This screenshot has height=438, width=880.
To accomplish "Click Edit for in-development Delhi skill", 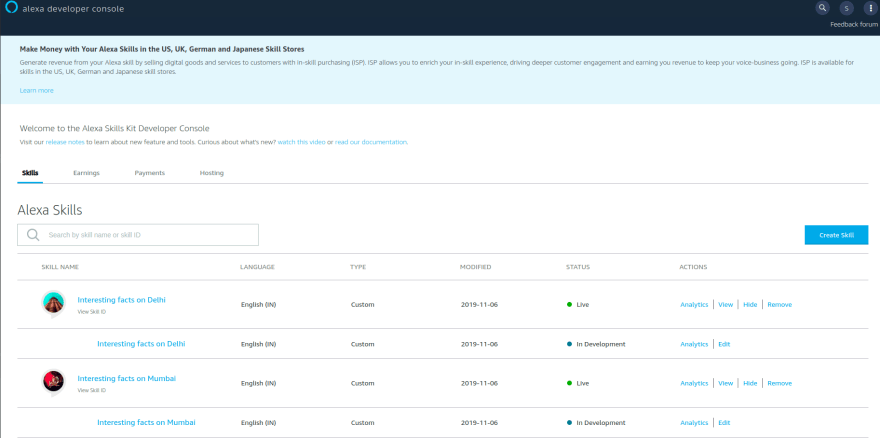I will (x=724, y=344).
